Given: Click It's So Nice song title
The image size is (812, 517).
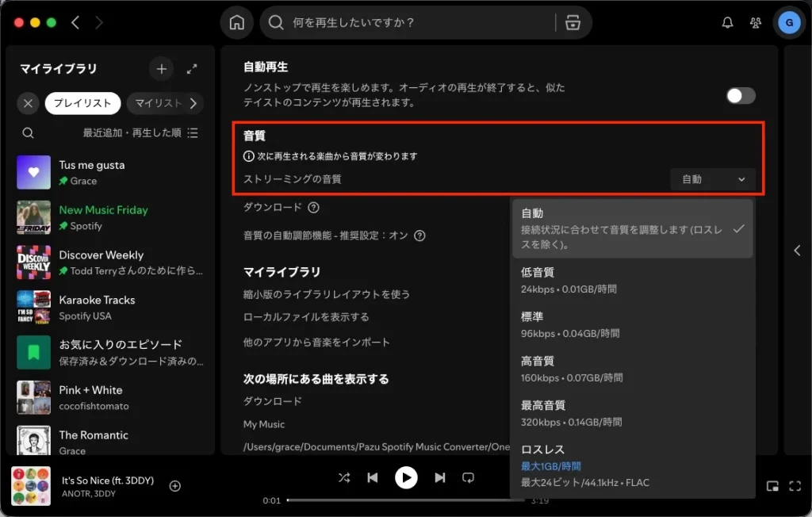Looking at the screenshot, I should [108, 481].
